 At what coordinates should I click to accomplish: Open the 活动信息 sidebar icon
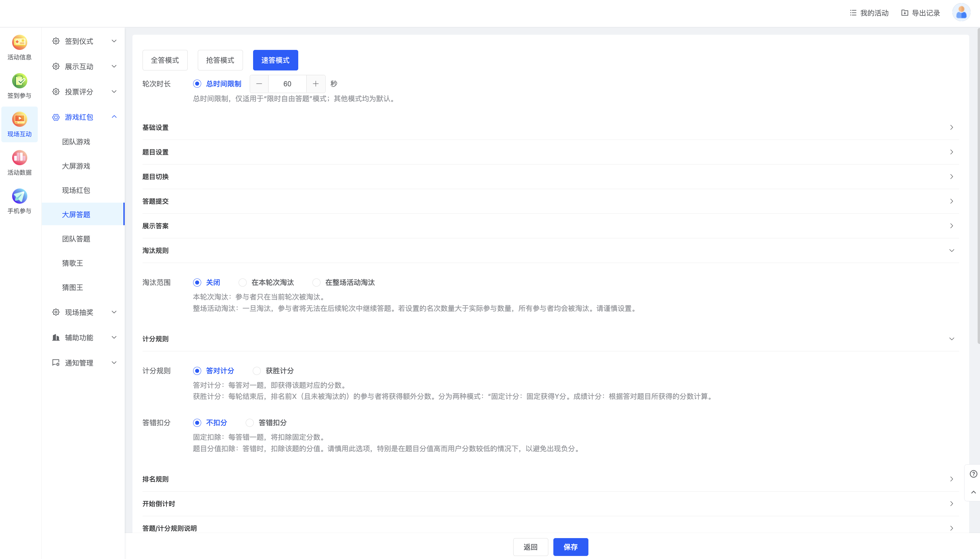tap(19, 42)
